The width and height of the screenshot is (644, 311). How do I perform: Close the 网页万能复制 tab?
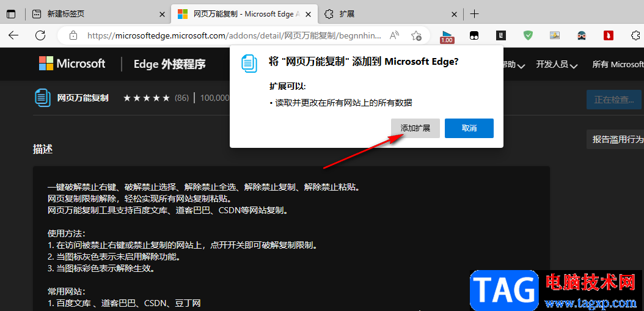point(309,14)
